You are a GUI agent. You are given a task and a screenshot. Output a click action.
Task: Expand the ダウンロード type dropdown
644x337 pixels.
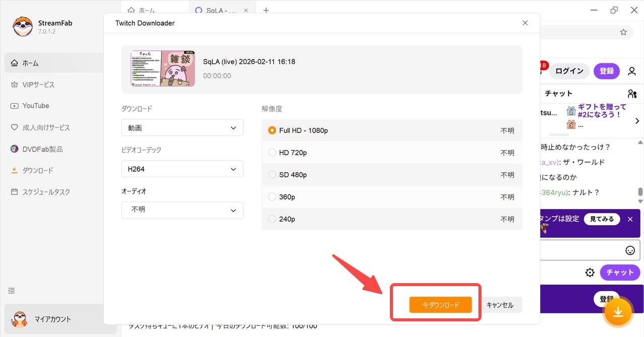point(182,128)
